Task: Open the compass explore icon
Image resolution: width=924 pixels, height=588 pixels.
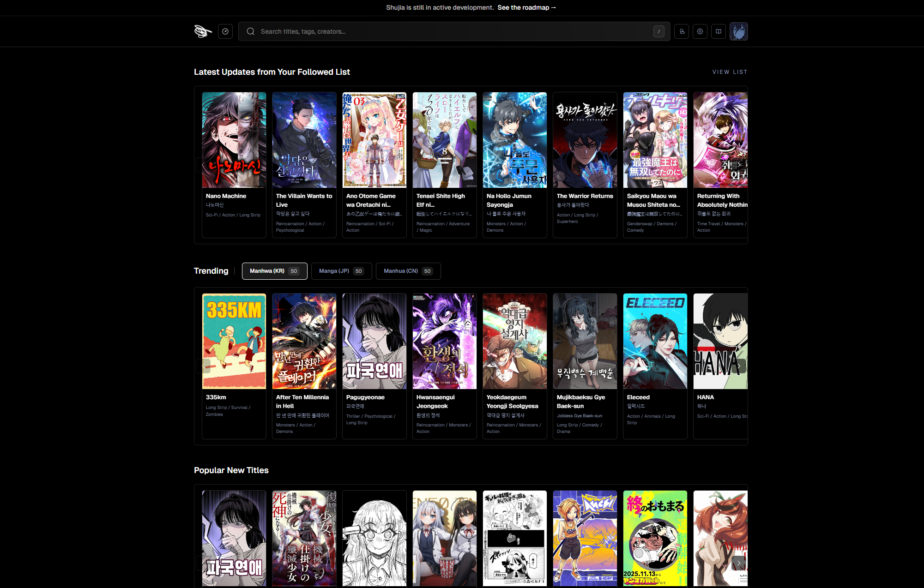Action: 225,31
